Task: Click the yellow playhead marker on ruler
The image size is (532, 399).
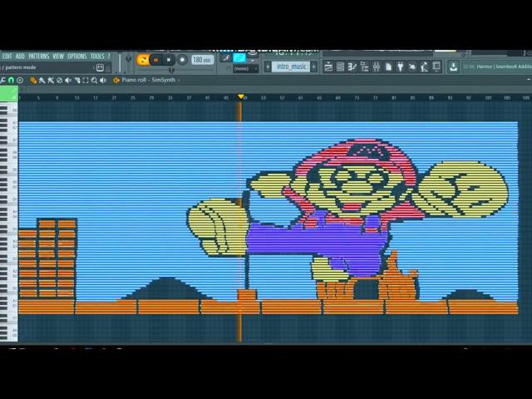Action: (241, 96)
